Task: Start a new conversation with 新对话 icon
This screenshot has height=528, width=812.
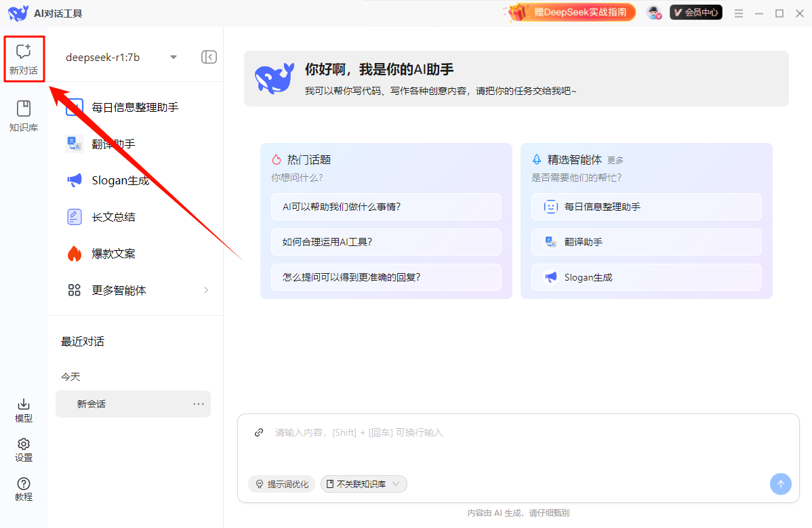Action: pyautogui.click(x=24, y=59)
